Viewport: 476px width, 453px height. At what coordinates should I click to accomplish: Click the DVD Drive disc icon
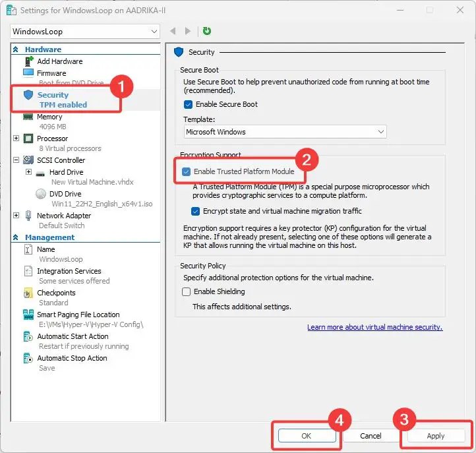click(x=41, y=194)
